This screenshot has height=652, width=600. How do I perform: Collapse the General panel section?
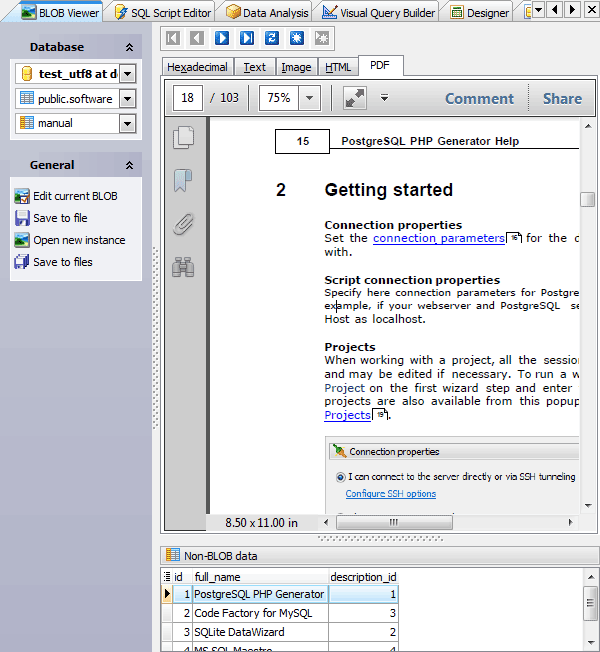129,165
